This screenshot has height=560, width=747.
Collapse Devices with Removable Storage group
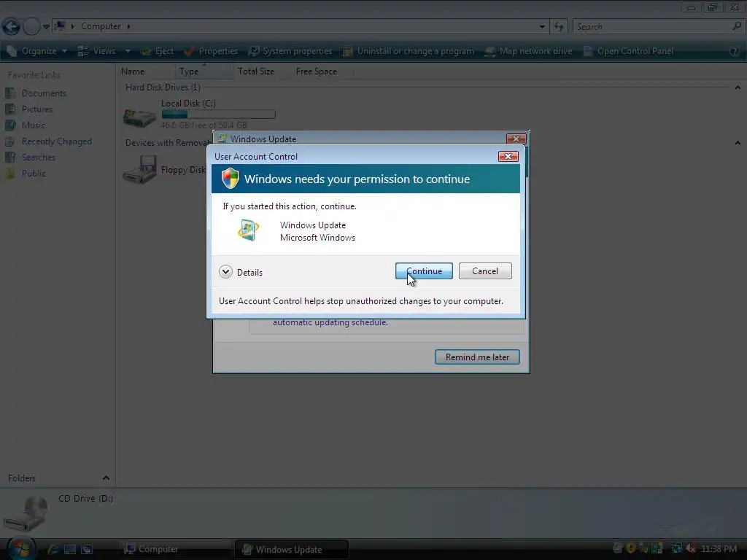pos(738,143)
